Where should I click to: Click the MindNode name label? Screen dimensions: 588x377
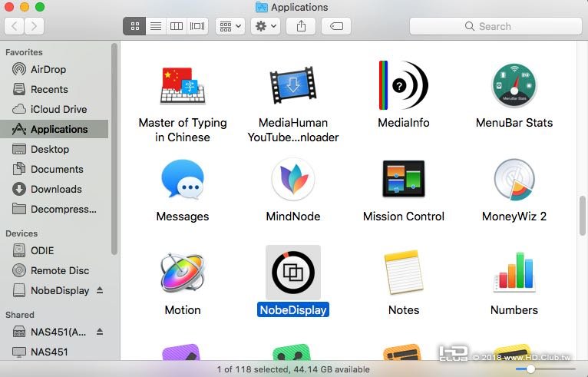point(293,217)
